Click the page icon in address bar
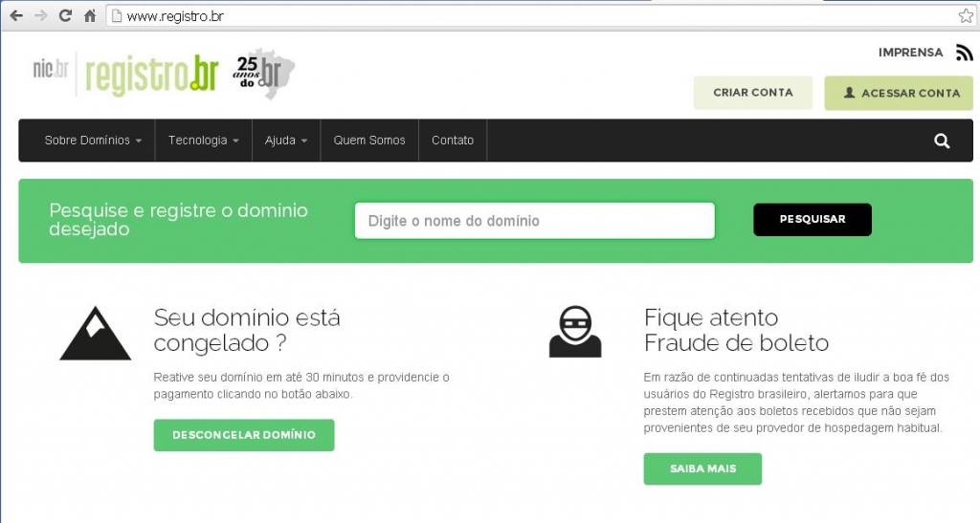 pyautogui.click(x=116, y=16)
